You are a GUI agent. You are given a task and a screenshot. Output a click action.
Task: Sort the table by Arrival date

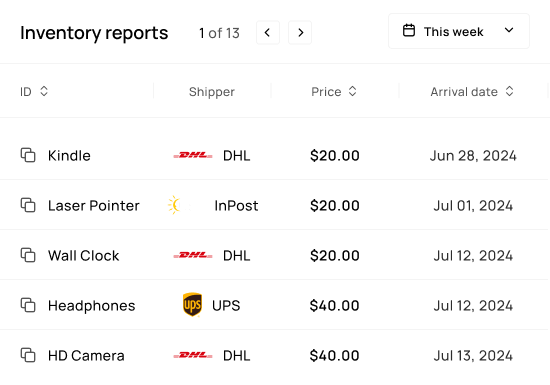click(472, 92)
